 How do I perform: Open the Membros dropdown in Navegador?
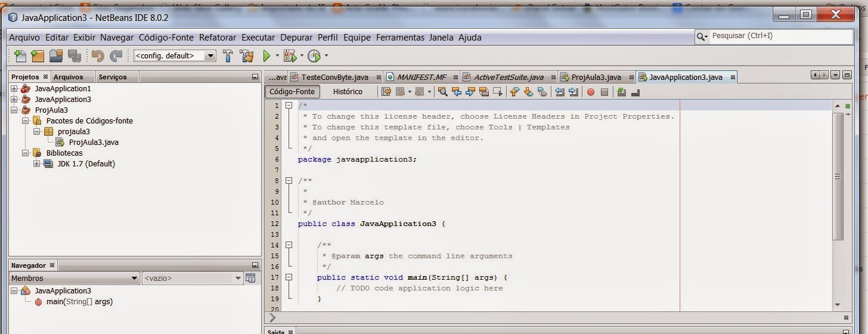coord(75,278)
